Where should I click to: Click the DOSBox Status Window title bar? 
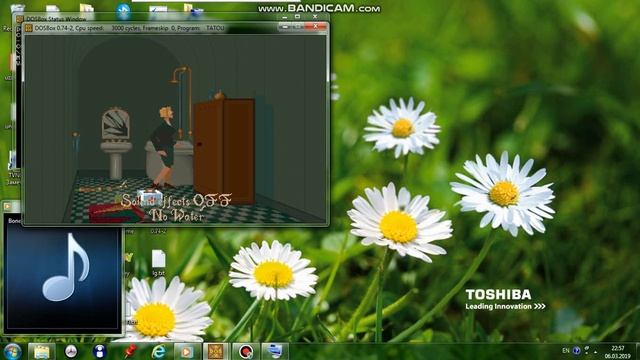click(147, 18)
